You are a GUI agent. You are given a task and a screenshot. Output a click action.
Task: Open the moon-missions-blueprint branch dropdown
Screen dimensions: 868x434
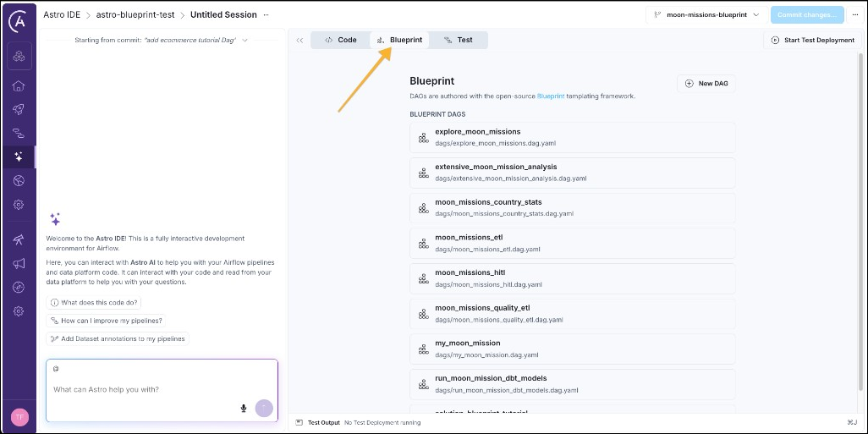click(706, 15)
